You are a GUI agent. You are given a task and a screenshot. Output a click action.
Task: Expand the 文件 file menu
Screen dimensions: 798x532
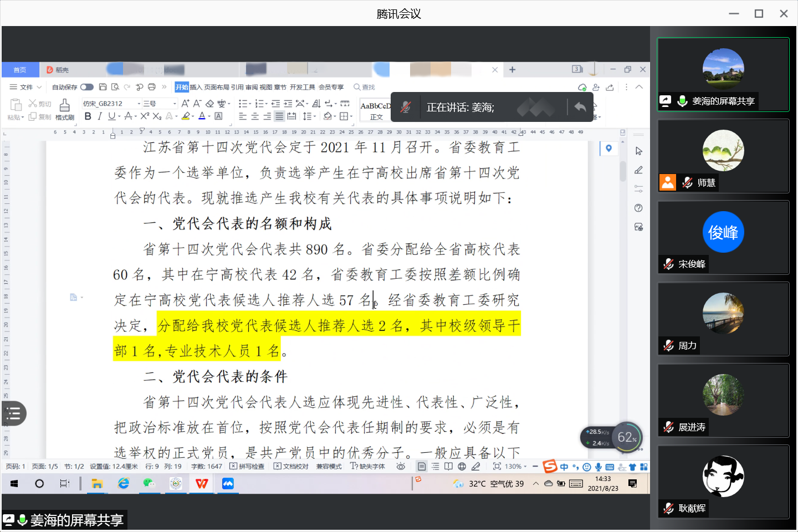[26, 87]
